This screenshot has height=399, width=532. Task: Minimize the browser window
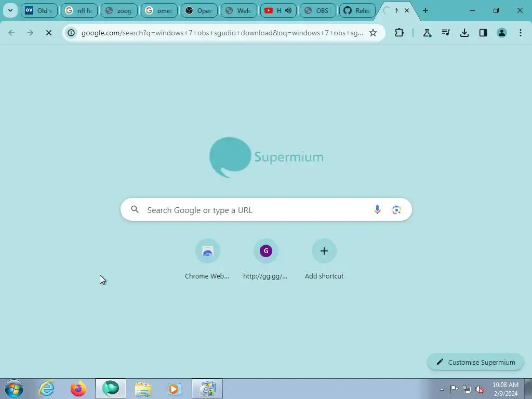tap(472, 10)
